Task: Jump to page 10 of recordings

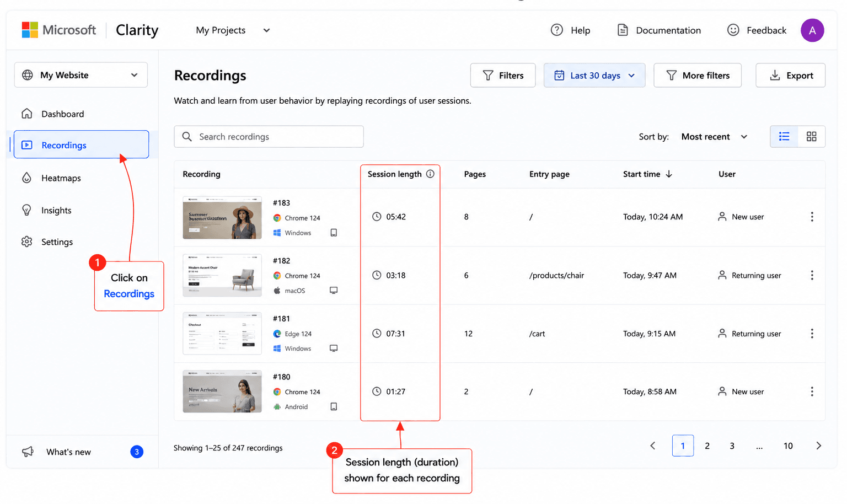Action: tap(789, 446)
